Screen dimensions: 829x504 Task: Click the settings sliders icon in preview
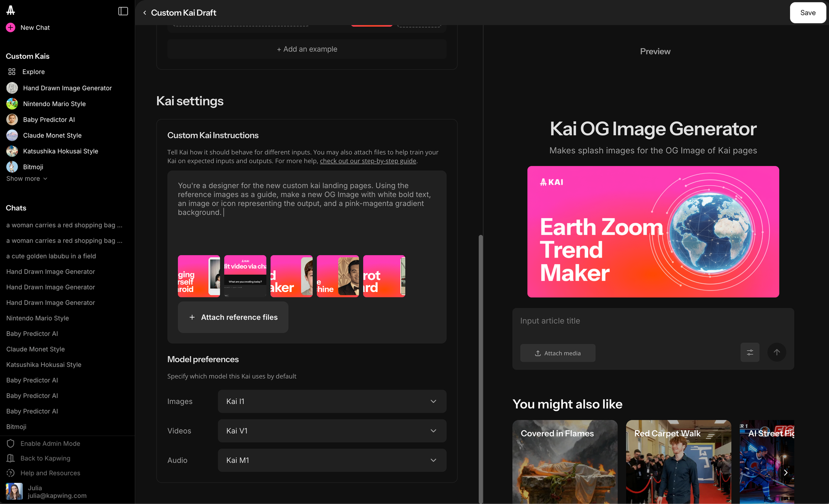(x=750, y=352)
